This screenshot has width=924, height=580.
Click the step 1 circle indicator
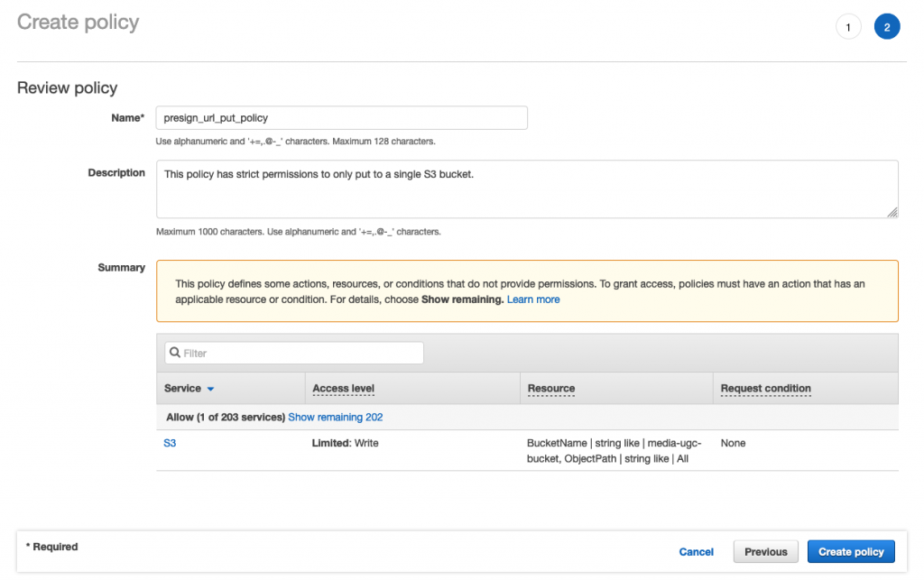[x=848, y=27]
